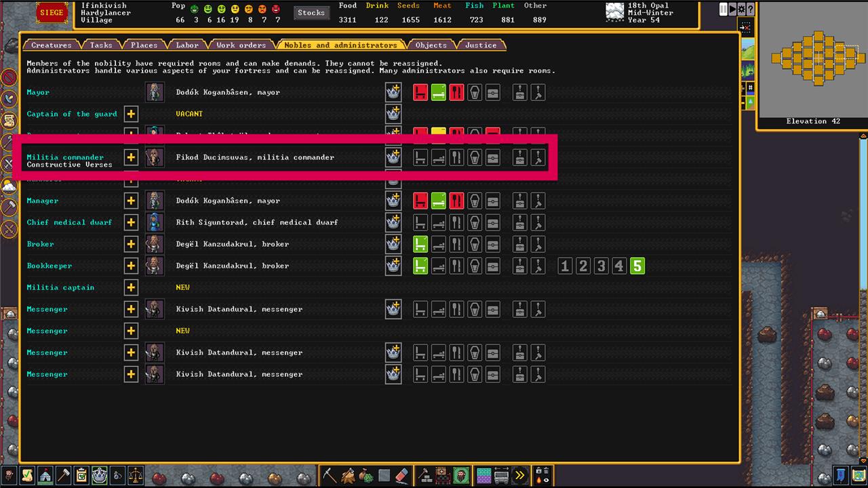Open the nobles crown icon in bottom toolbar
The width and height of the screenshot is (868, 488).
(100, 474)
